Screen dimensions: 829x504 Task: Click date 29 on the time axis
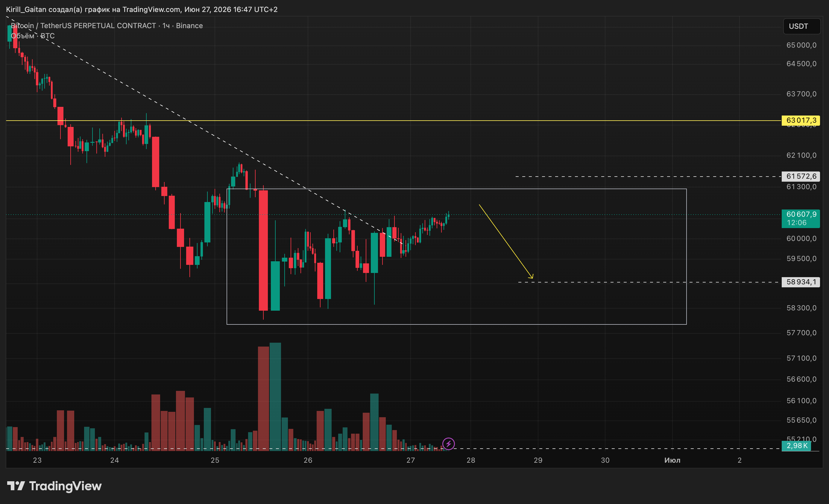point(538,460)
